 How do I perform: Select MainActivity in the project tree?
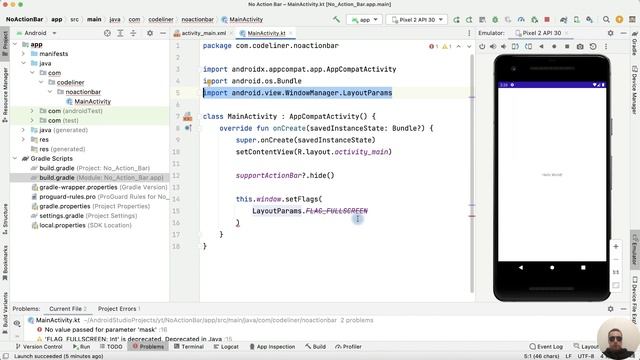[93, 101]
